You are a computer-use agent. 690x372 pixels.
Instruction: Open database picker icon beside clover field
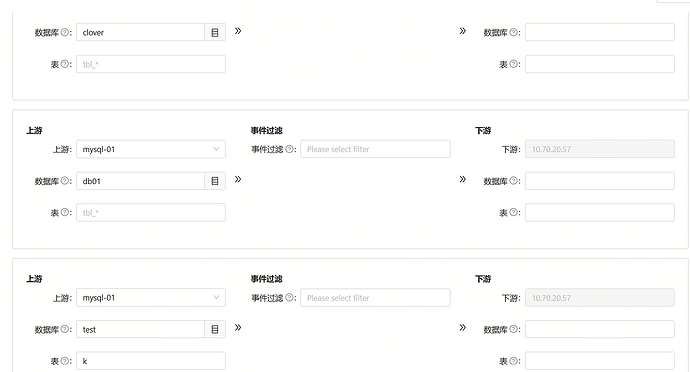215,33
